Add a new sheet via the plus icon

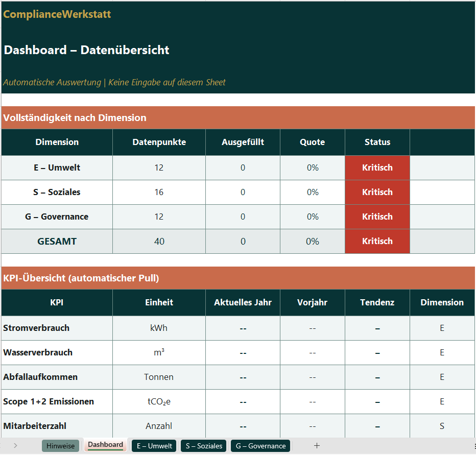pos(317,445)
